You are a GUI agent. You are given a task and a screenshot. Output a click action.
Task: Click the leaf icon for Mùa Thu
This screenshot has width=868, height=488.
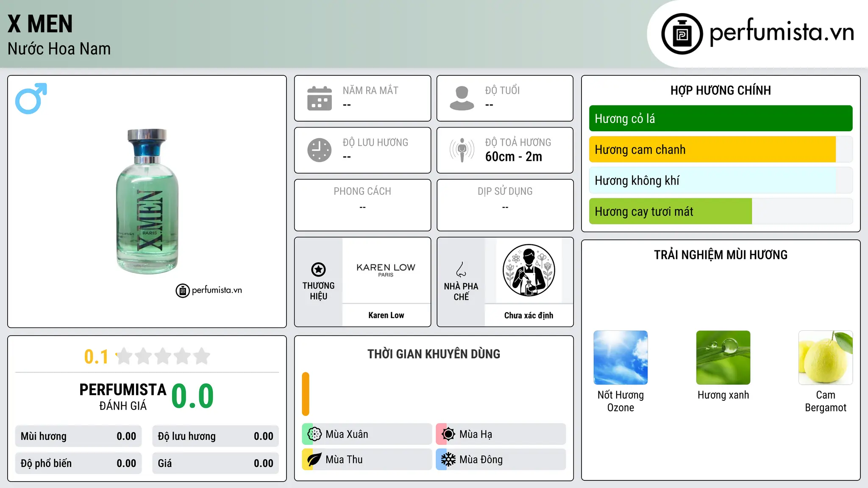point(314,460)
